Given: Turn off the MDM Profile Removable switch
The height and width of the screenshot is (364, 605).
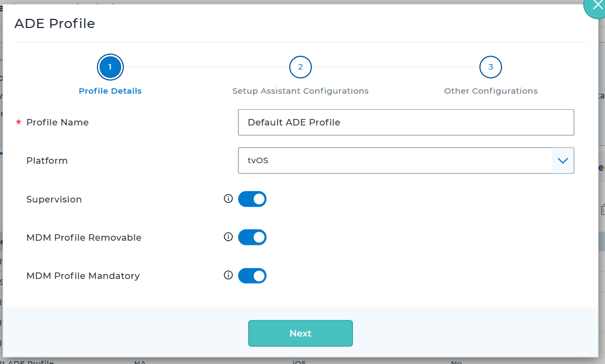Looking at the screenshot, I should [252, 237].
